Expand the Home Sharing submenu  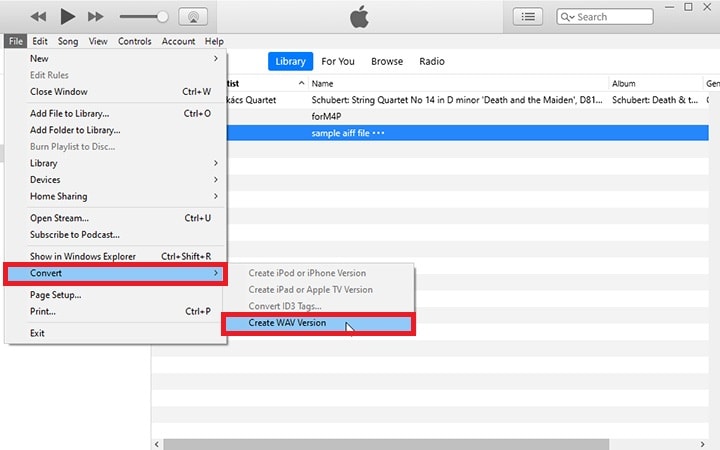(x=116, y=196)
